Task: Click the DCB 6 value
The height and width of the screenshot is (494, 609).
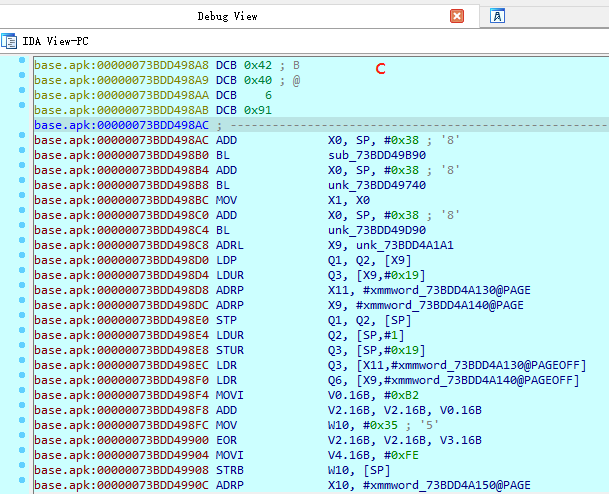Action: point(268,95)
